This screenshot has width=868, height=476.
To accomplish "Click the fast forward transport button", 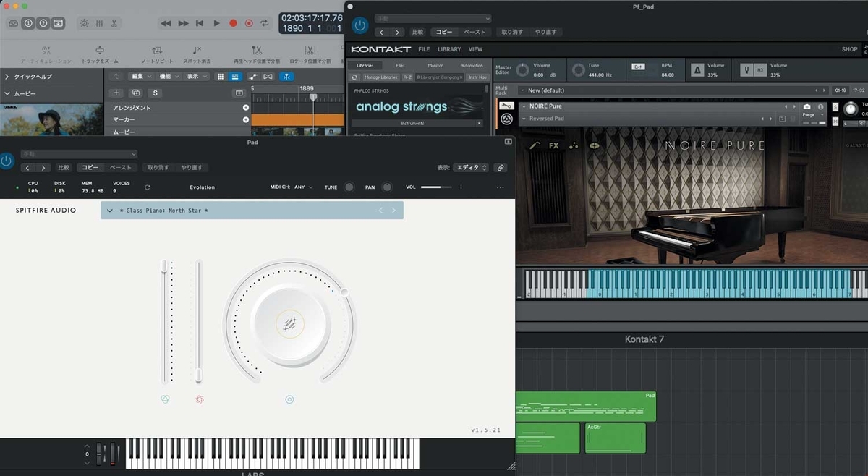I will [183, 23].
